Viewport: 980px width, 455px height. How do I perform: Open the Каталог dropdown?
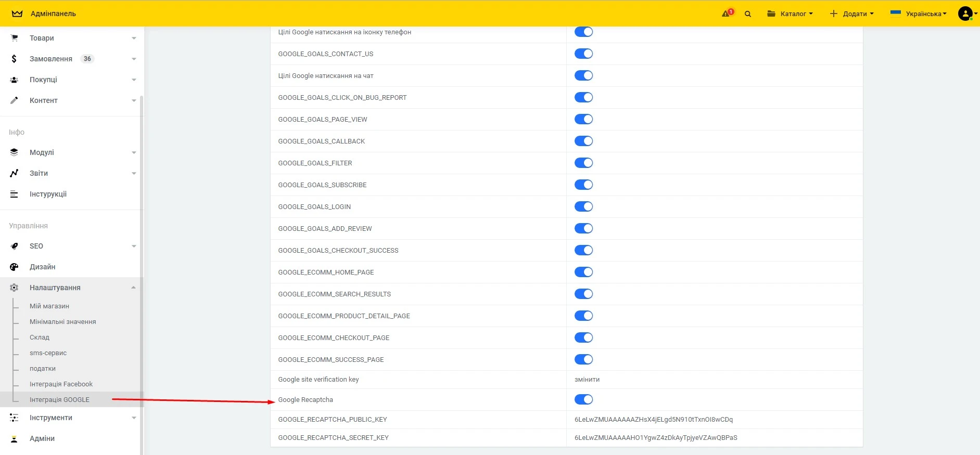[790, 14]
